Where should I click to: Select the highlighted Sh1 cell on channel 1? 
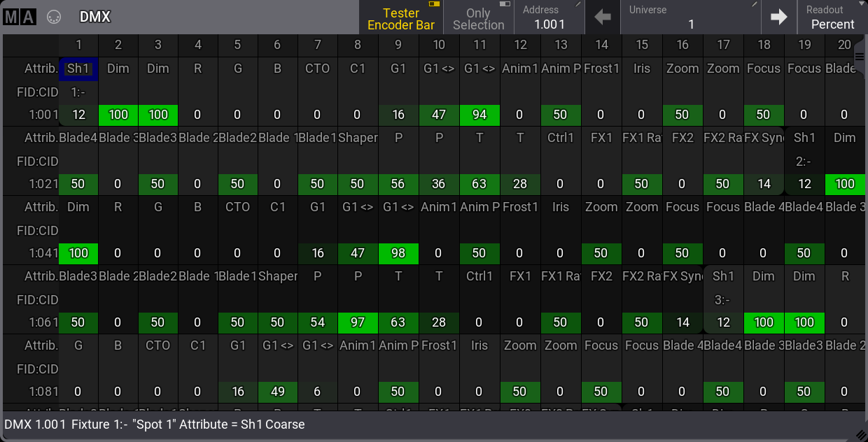click(x=78, y=69)
